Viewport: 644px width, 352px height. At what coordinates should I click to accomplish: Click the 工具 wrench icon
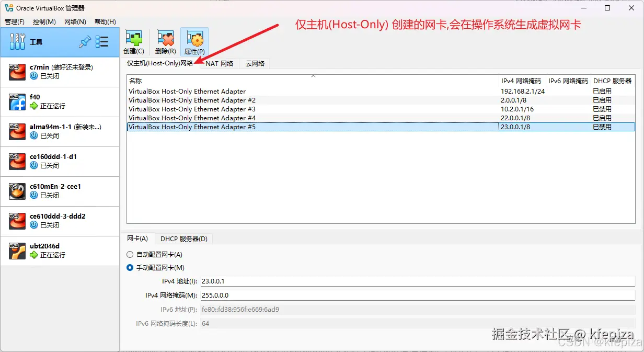tap(17, 42)
